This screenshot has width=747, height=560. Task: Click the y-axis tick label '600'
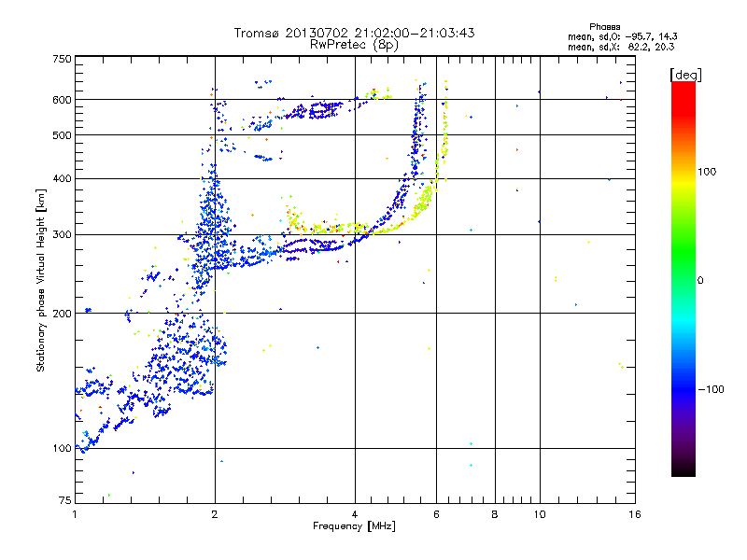click(x=62, y=100)
